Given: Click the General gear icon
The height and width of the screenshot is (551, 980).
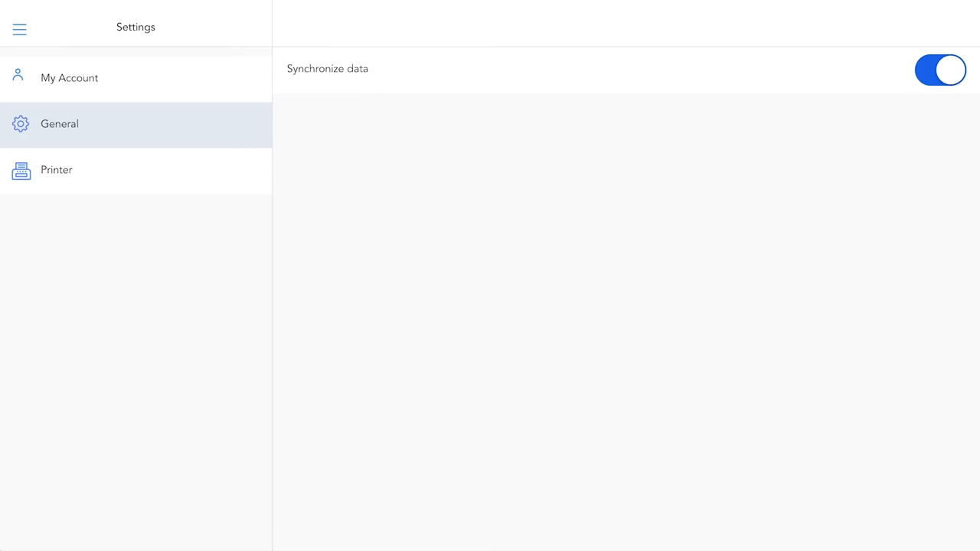Looking at the screenshot, I should (x=21, y=124).
